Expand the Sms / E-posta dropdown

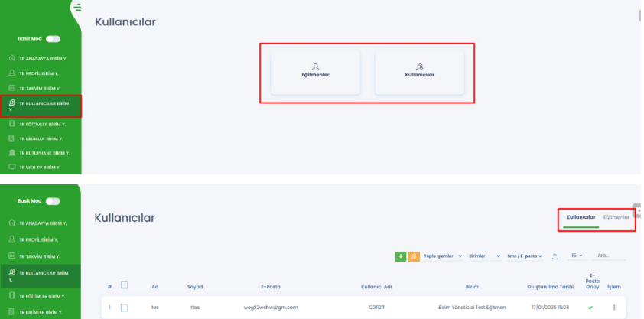pyautogui.click(x=525, y=256)
